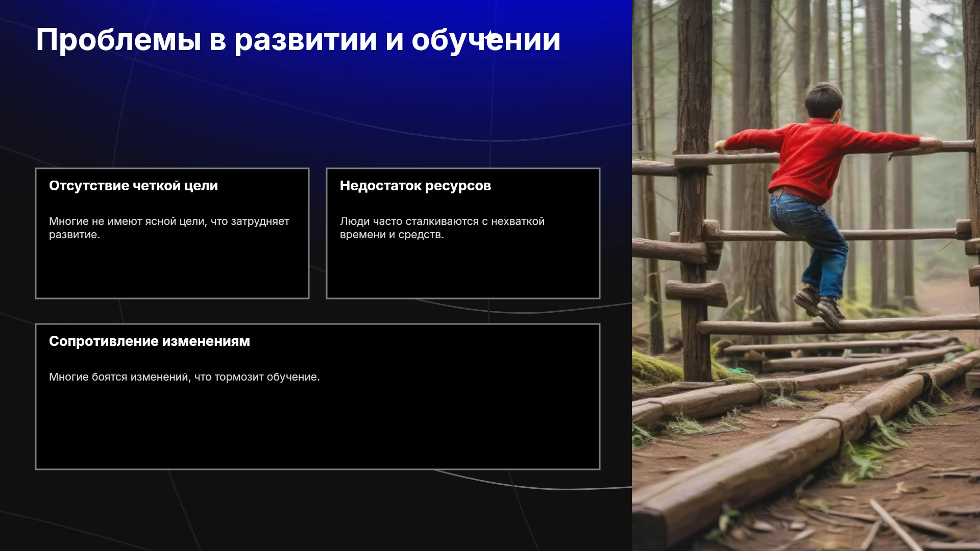Select the 'Недостаток ресурсов' heading
This screenshot has width=980, height=551.
tap(415, 186)
